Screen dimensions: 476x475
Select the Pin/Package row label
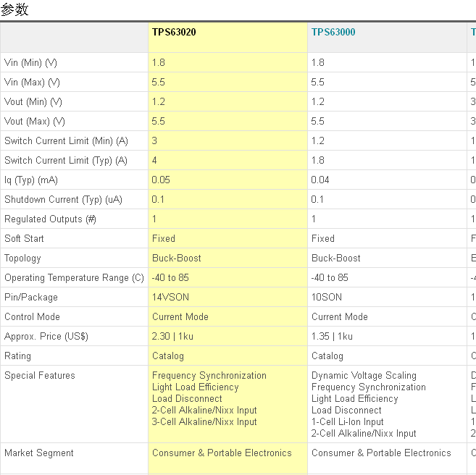(31, 298)
